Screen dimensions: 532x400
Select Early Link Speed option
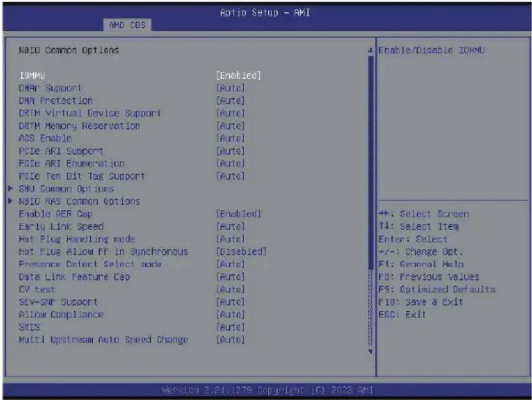pos(61,227)
